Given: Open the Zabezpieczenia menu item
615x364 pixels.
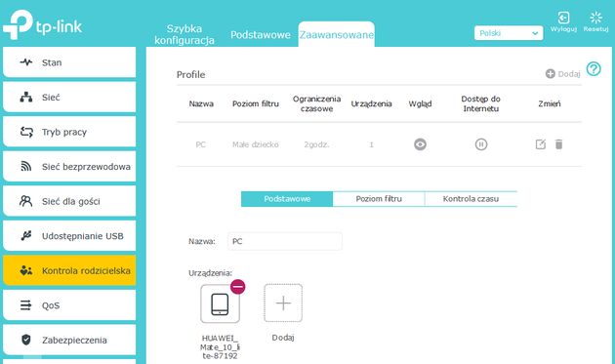Looking at the screenshot, I should [x=69, y=340].
